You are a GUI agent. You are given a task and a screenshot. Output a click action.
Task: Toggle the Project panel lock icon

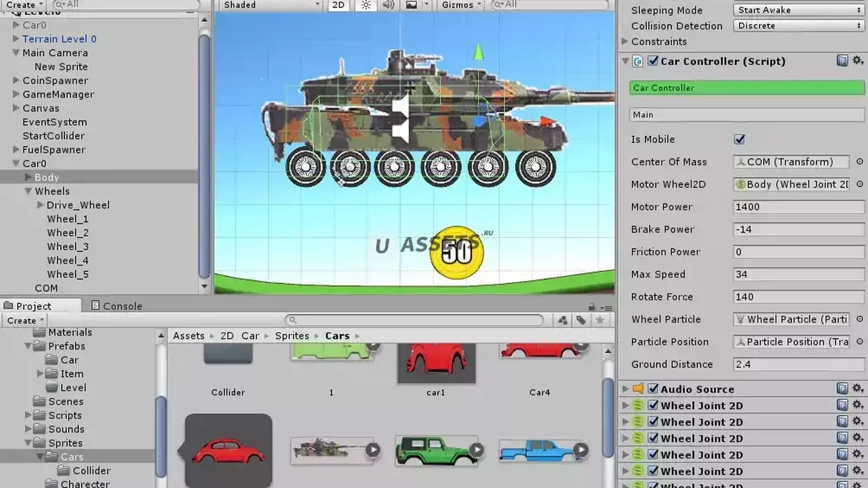tap(592, 307)
